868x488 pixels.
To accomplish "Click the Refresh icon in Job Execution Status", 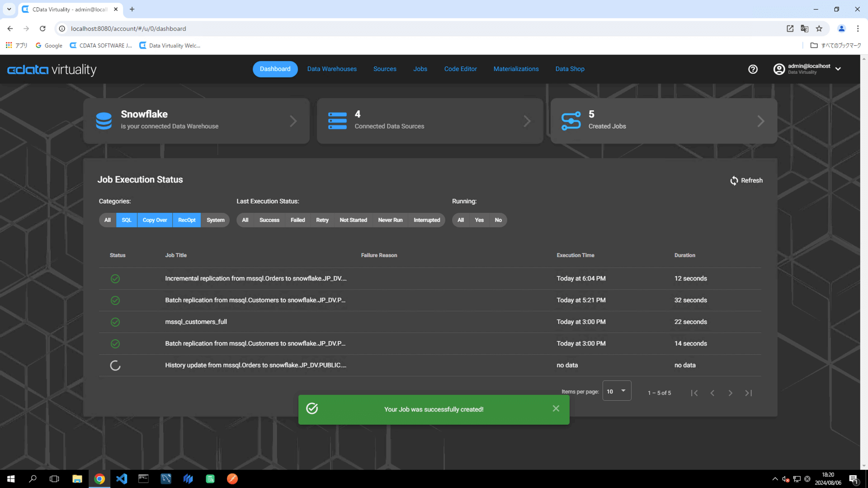I will pyautogui.click(x=734, y=181).
